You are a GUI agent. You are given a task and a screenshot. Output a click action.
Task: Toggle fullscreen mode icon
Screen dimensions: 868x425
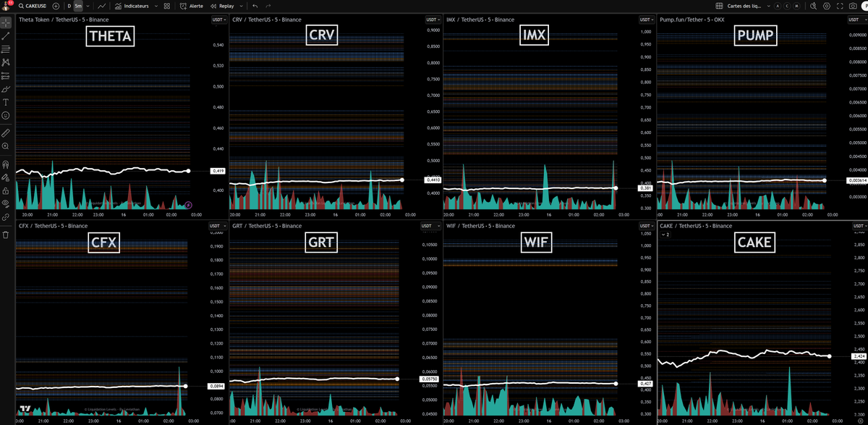point(840,6)
